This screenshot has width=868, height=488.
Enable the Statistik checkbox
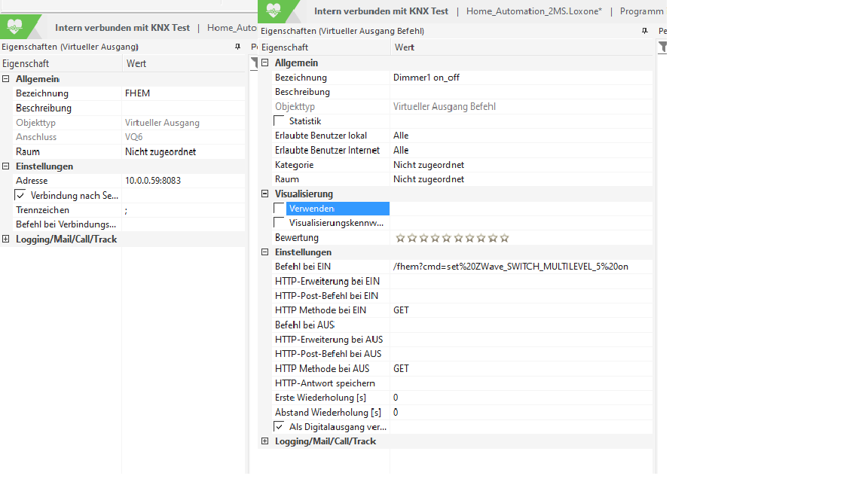(280, 121)
